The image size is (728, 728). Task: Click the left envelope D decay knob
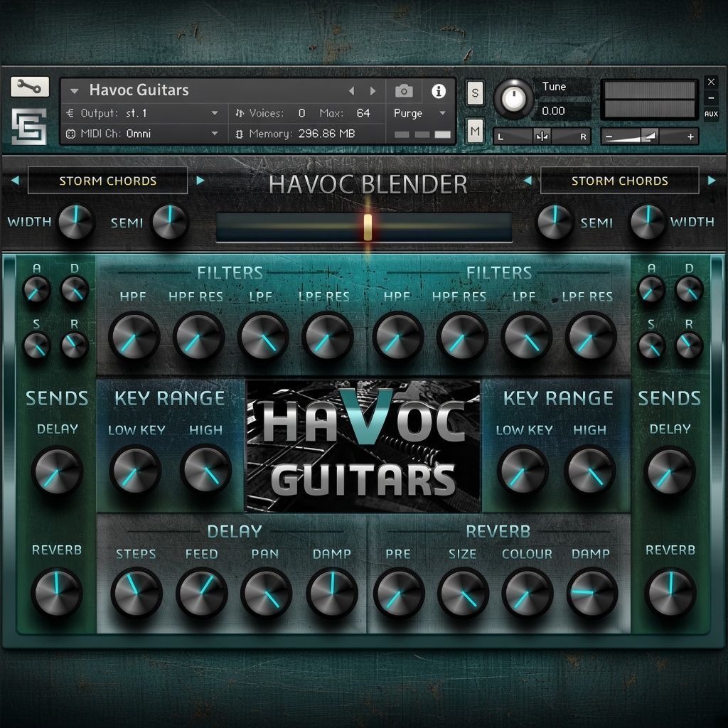coord(74,290)
